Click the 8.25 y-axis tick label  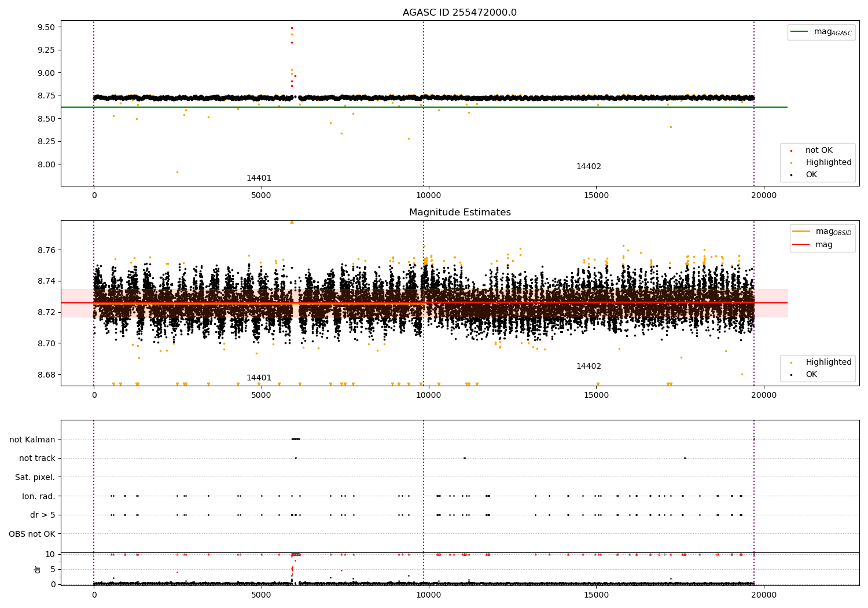point(46,141)
